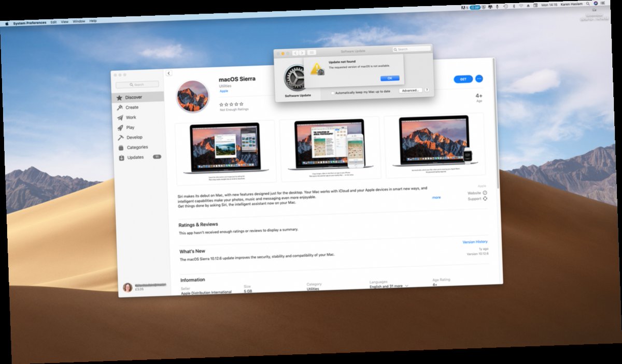Open the Edit menu

click(53, 22)
